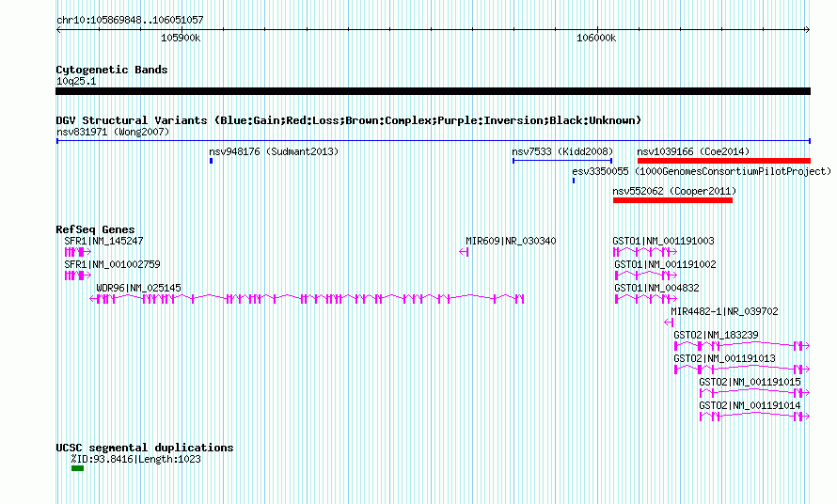Click the 105900k ruler tick label

181,38
